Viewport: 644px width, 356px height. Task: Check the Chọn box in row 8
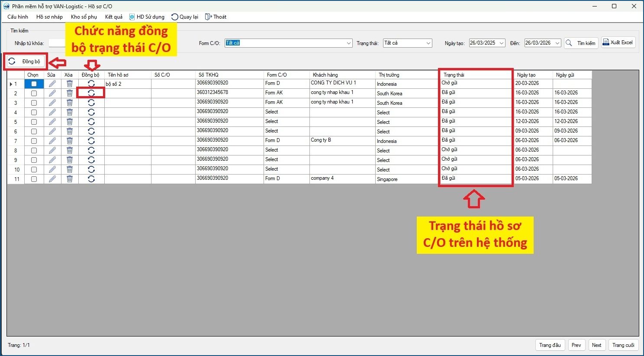(x=34, y=150)
